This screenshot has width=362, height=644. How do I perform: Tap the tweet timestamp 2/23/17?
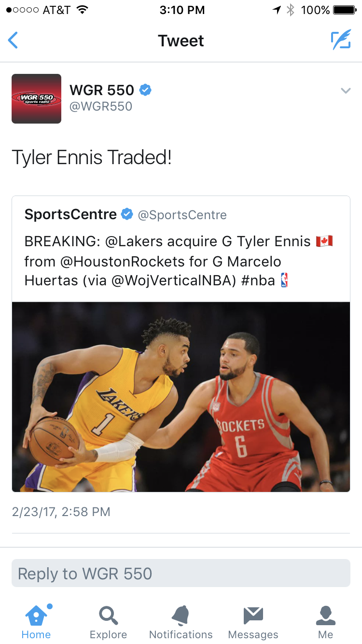(x=61, y=512)
